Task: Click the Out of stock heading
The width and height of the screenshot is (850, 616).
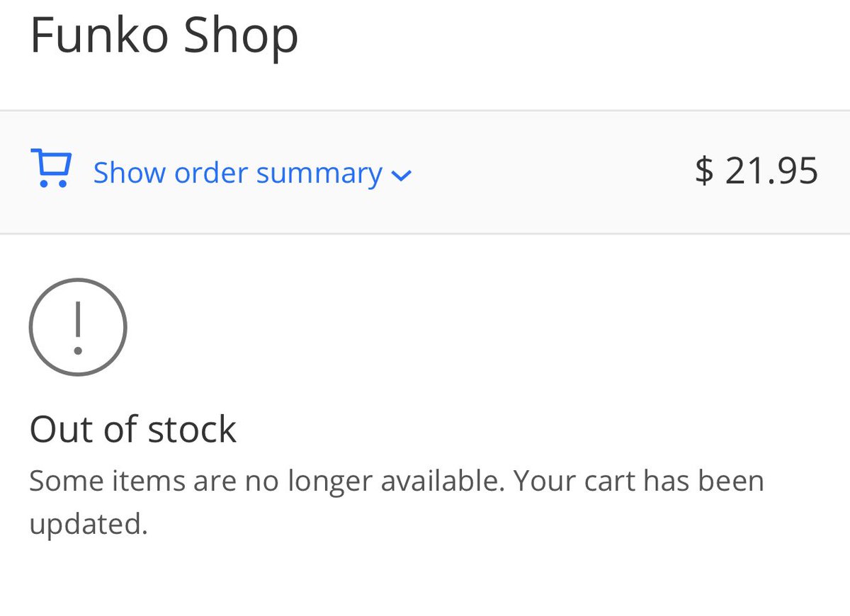Action: [x=133, y=429]
